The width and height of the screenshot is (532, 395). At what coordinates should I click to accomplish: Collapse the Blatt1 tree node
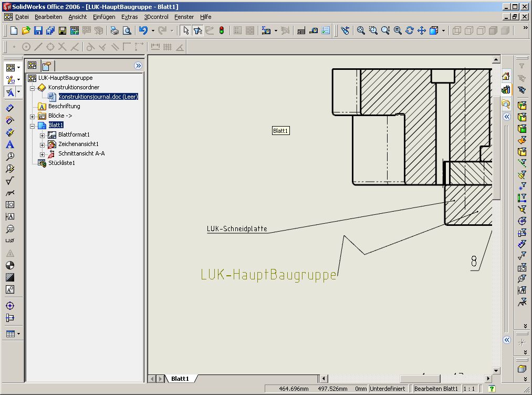pos(33,126)
